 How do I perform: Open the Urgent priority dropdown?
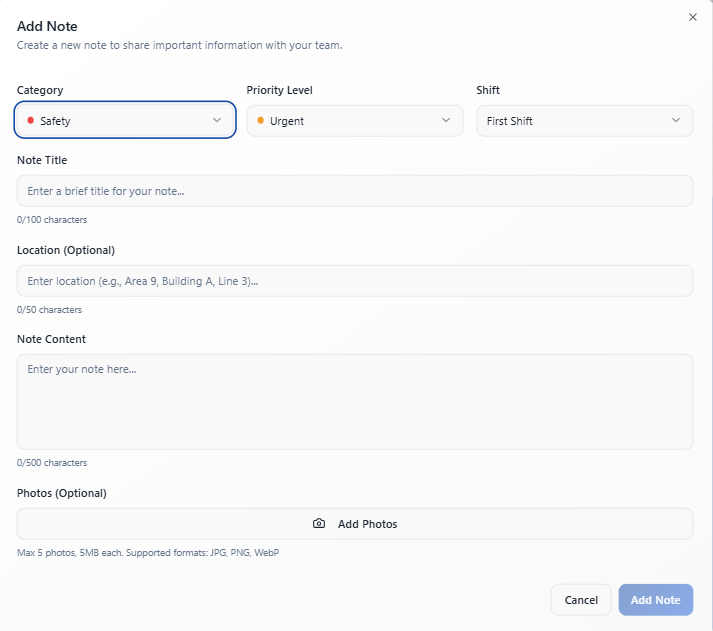click(x=355, y=120)
